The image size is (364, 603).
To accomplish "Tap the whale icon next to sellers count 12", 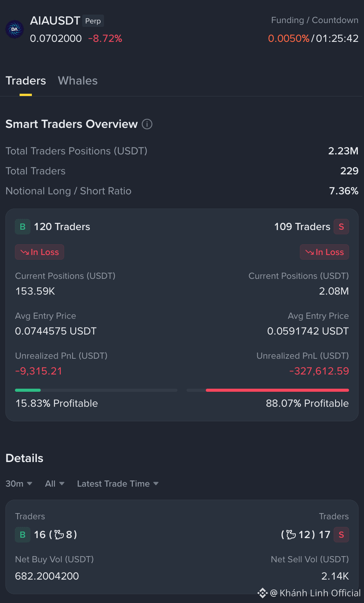I will [291, 534].
